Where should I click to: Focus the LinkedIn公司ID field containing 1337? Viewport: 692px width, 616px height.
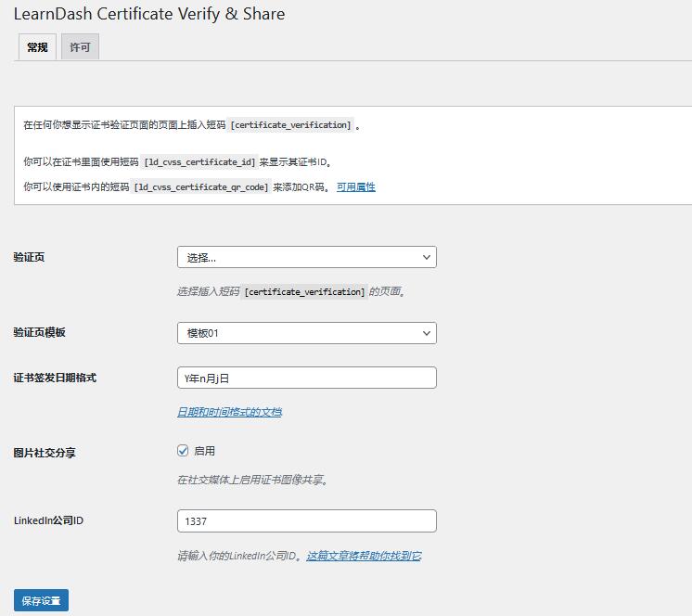point(306,521)
